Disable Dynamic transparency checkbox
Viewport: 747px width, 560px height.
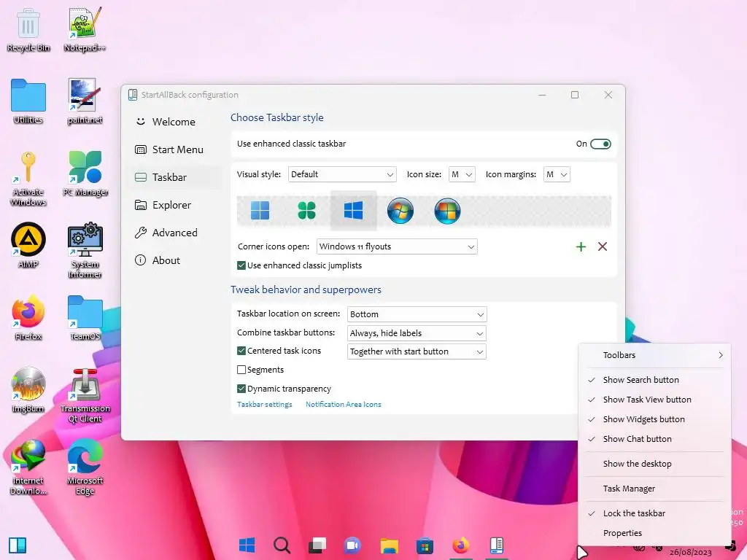click(x=241, y=389)
